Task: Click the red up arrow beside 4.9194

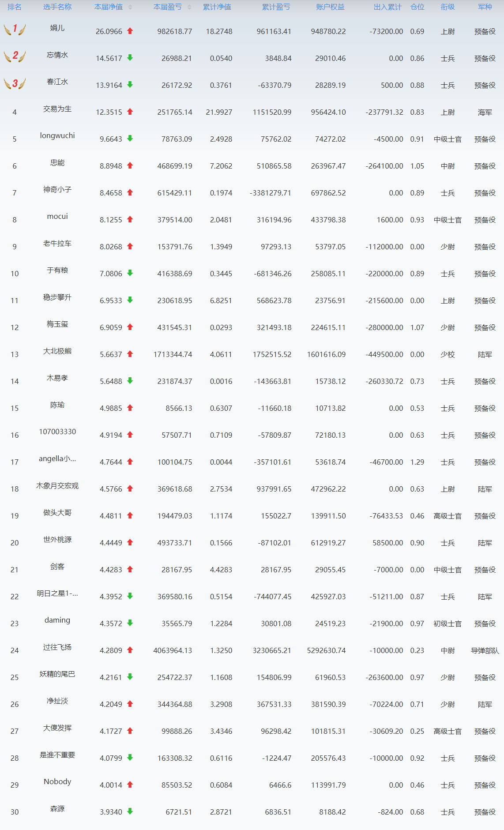Action: [130, 435]
